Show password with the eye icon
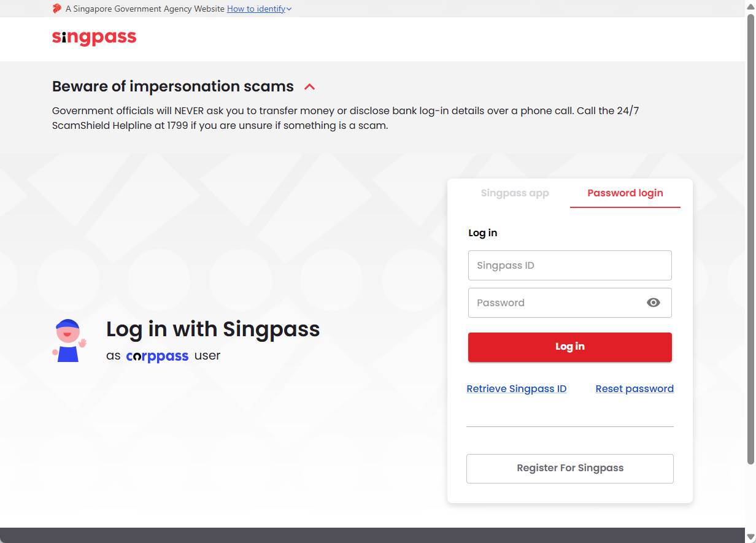 pyautogui.click(x=654, y=302)
